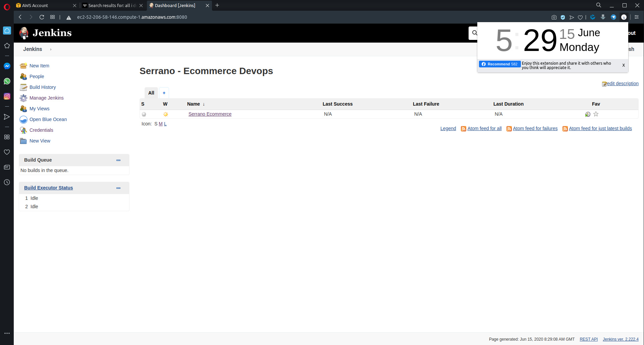Click the Telegram extension icon
Image resolution: width=644 pixels, height=345 pixels.
613,17
